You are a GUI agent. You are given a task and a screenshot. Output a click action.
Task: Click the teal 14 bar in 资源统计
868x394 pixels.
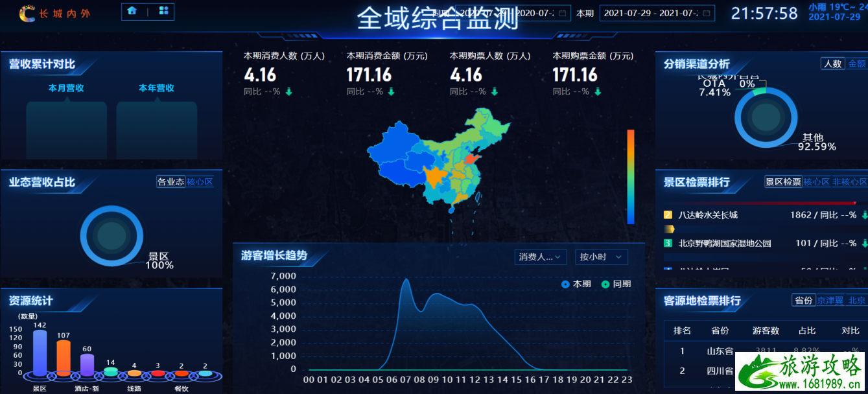click(x=111, y=372)
